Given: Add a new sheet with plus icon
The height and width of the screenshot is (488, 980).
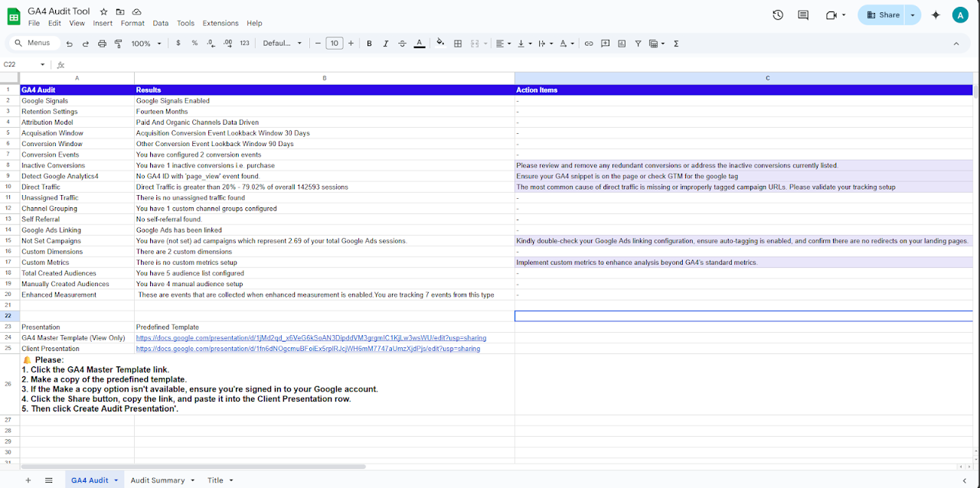Looking at the screenshot, I should 28,480.
